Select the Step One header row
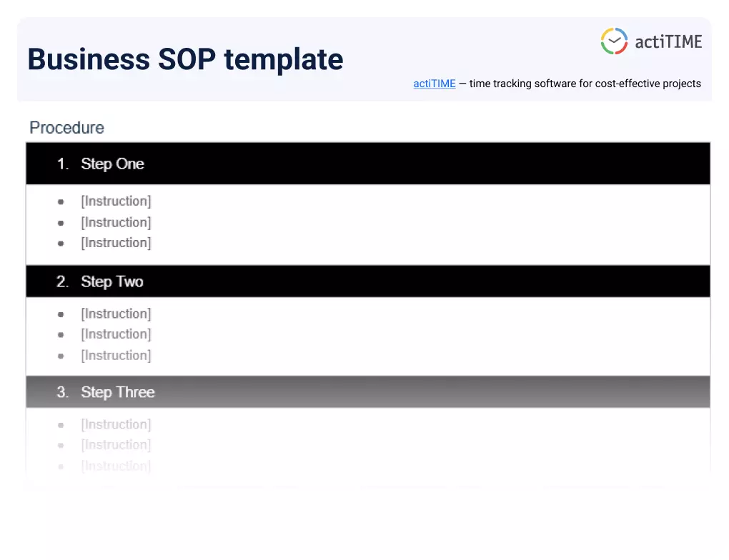Image resolution: width=729 pixels, height=560 pixels. click(x=367, y=164)
